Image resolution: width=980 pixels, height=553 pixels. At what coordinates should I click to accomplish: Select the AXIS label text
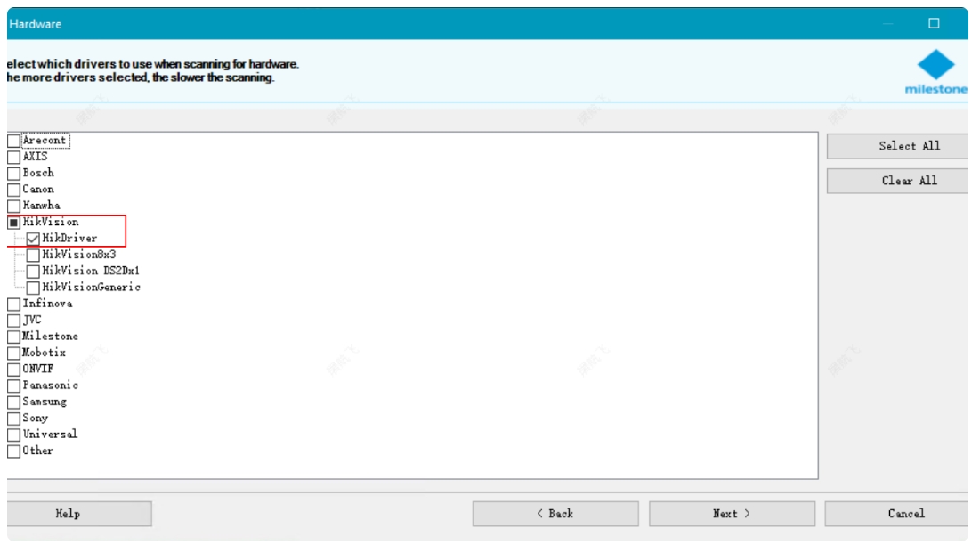click(x=35, y=157)
